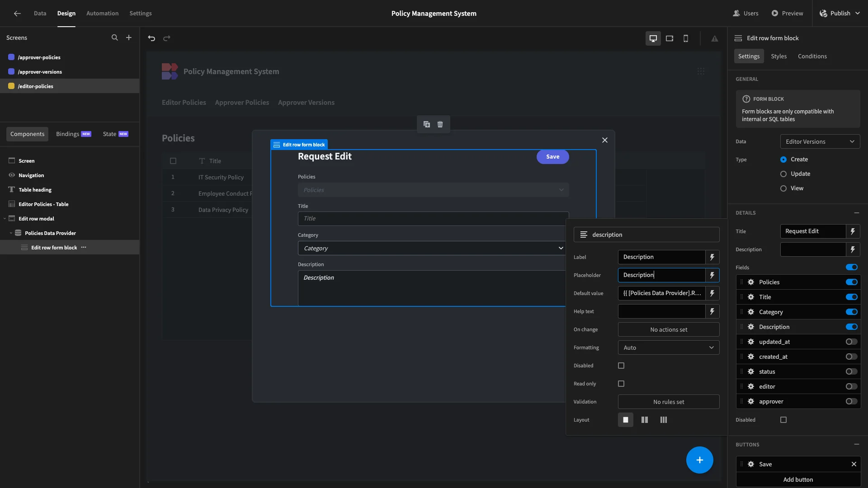Switch to the Bindings tab
The width and height of the screenshot is (868, 488).
point(73,134)
